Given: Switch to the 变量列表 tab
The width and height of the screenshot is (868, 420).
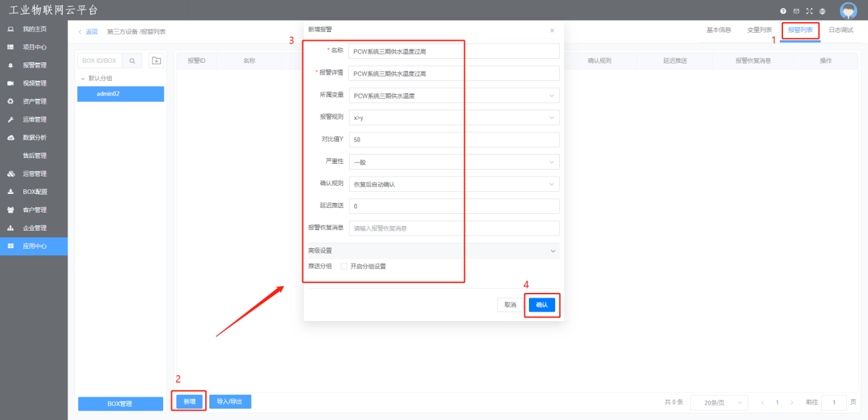Looking at the screenshot, I should click(759, 30).
